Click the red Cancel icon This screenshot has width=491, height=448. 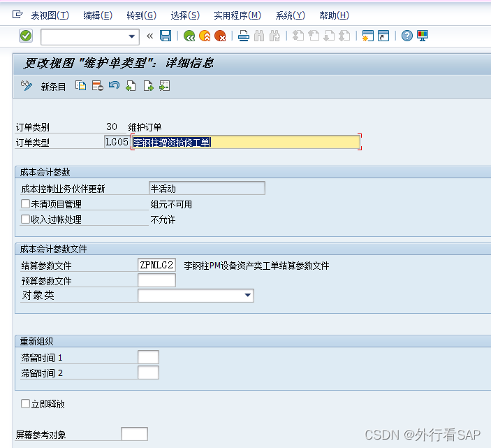220,36
